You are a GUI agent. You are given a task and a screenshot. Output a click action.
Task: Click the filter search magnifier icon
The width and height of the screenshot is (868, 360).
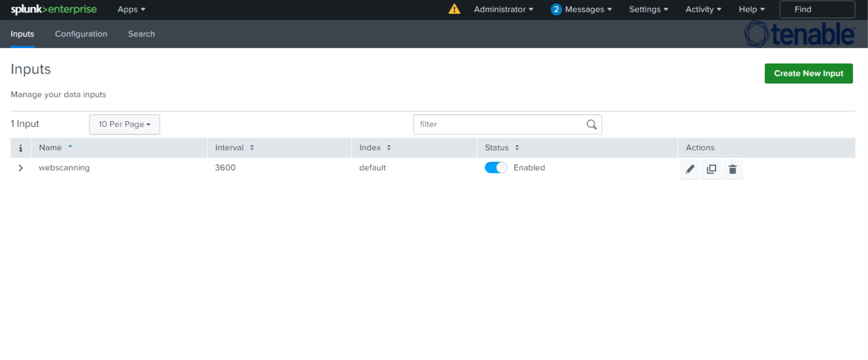coord(591,124)
